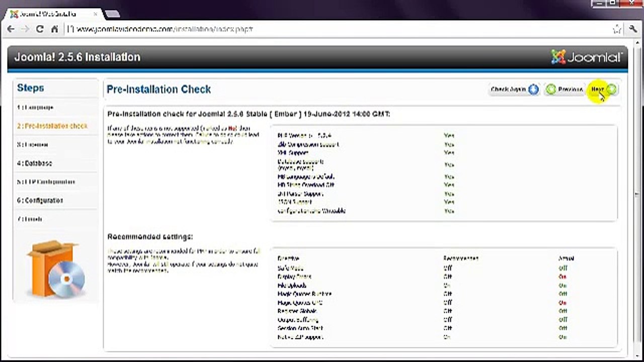Image resolution: width=644 pixels, height=362 pixels.
Task: Click the Recommended settings heading
Action: click(x=150, y=237)
